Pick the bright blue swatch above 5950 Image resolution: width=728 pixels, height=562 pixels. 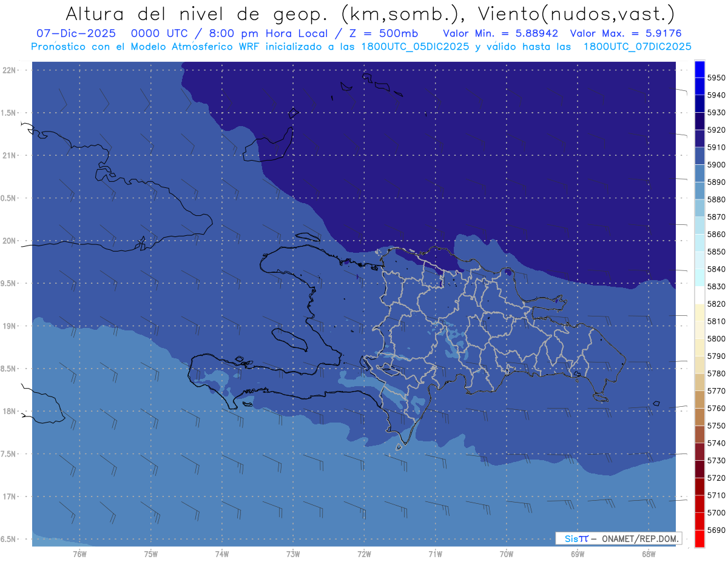point(699,69)
